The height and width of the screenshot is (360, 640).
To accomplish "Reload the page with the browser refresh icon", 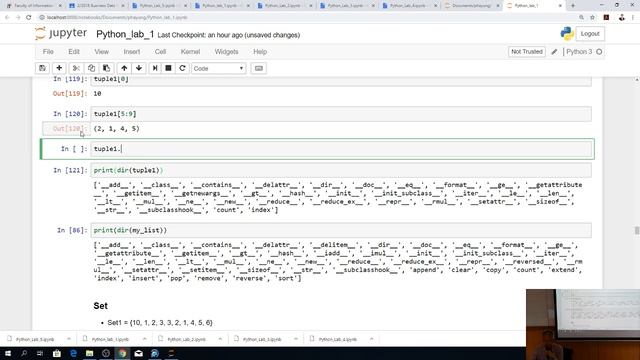I will tap(29, 18).
